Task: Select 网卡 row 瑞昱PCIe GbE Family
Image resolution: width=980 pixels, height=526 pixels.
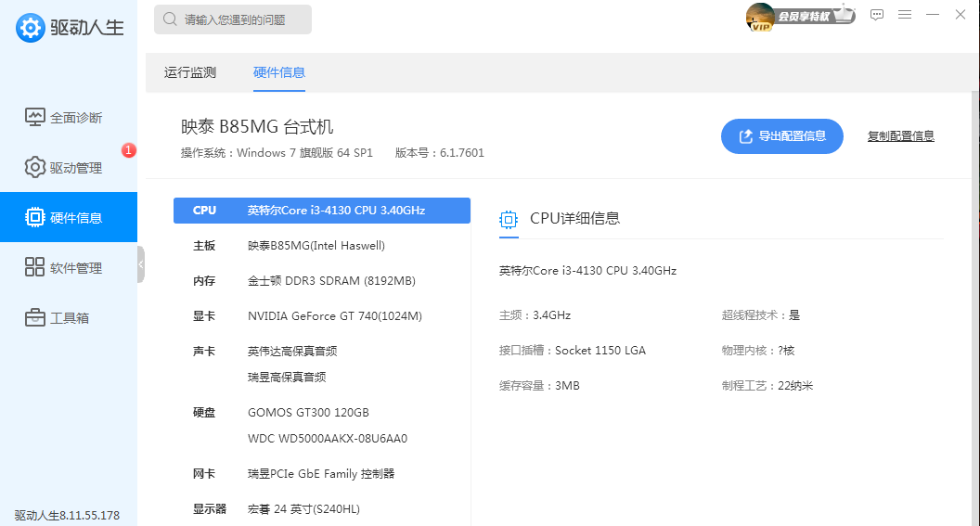Action: (x=322, y=473)
